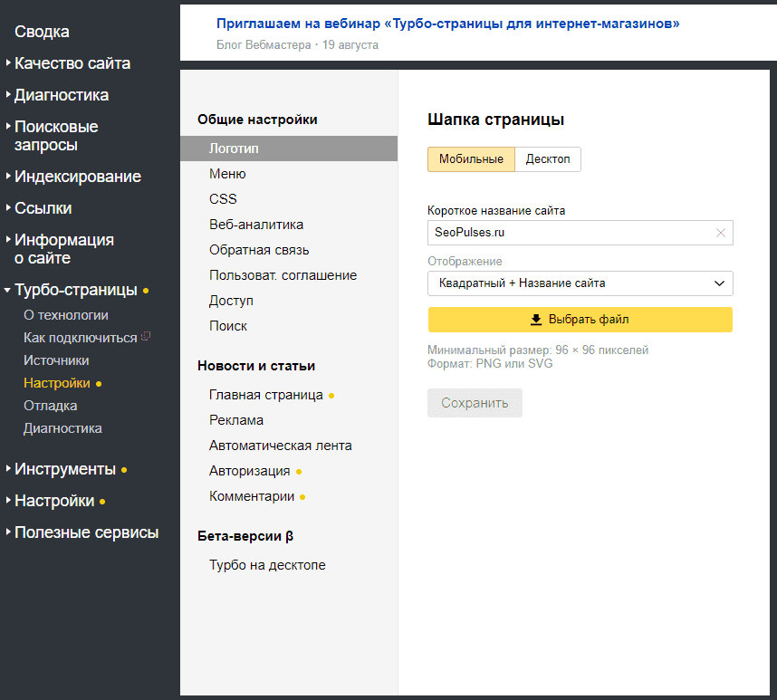
Task: Click the «Выбрать файл» button
Action: point(580,320)
